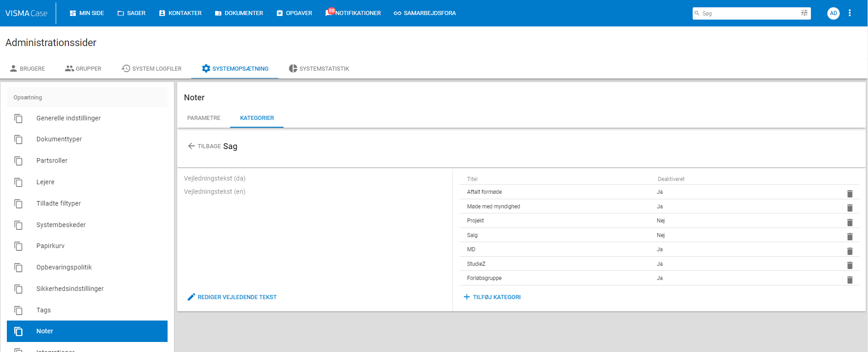The image size is (868, 352).
Task: Click the AD user avatar
Action: [x=833, y=13]
